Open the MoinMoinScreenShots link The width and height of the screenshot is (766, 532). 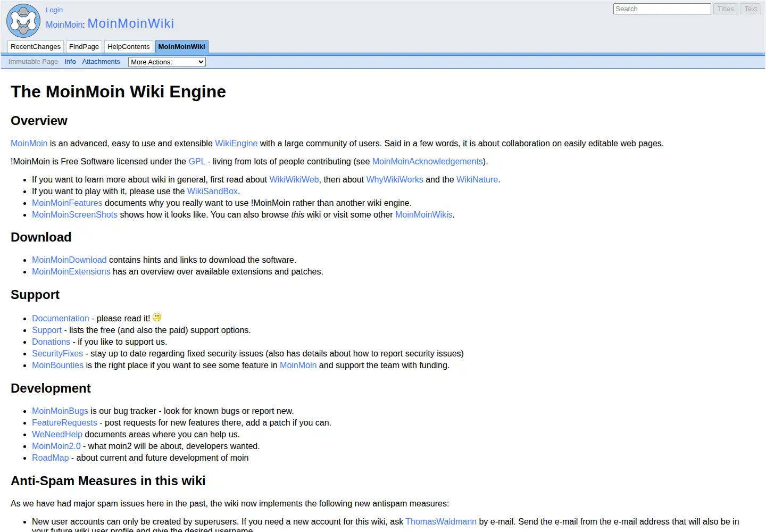(74, 214)
